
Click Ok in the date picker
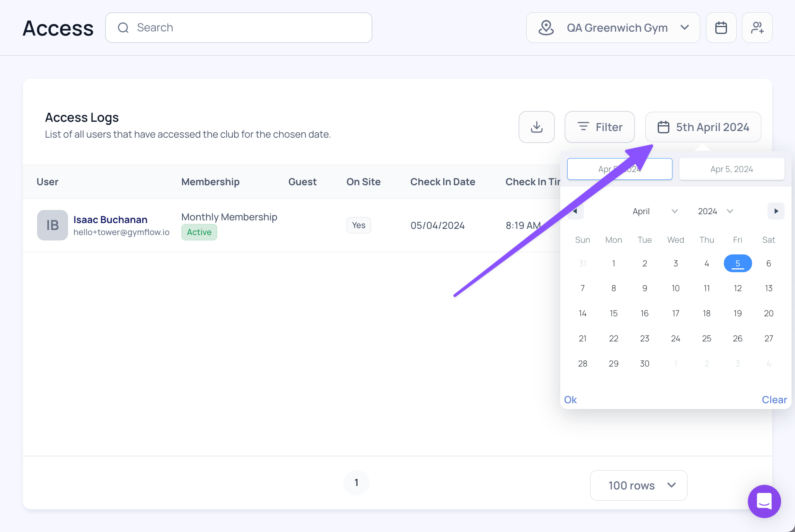point(570,400)
